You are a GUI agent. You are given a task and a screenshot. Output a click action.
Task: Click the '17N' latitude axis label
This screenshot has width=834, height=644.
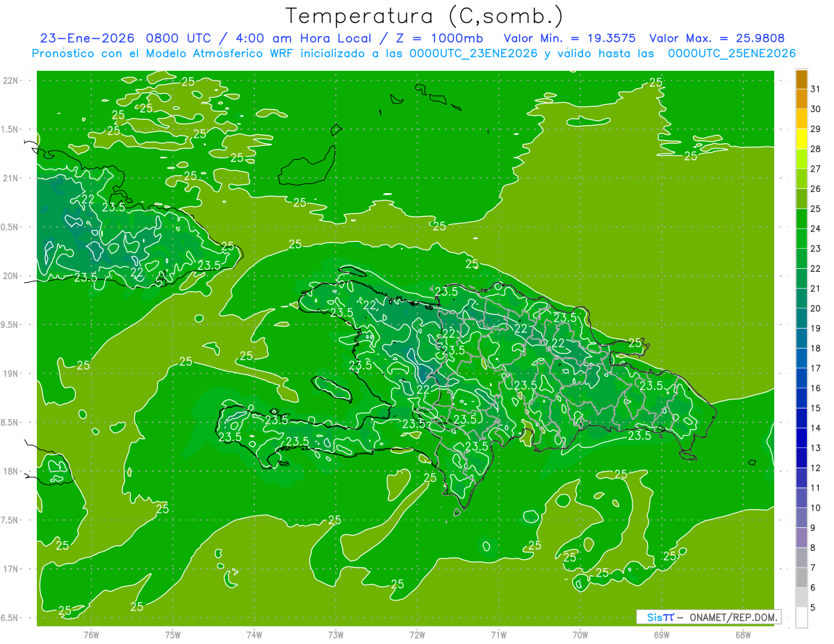[x=10, y=569]
